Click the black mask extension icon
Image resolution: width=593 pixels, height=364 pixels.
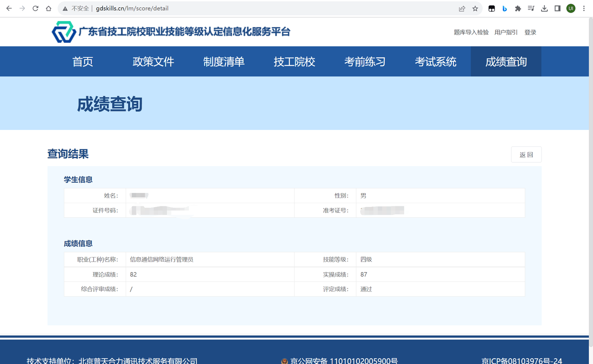492,8
